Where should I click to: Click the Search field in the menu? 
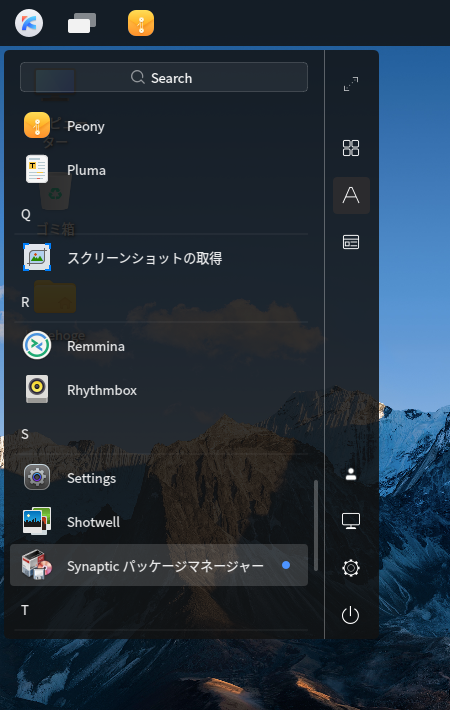[164, 77]
